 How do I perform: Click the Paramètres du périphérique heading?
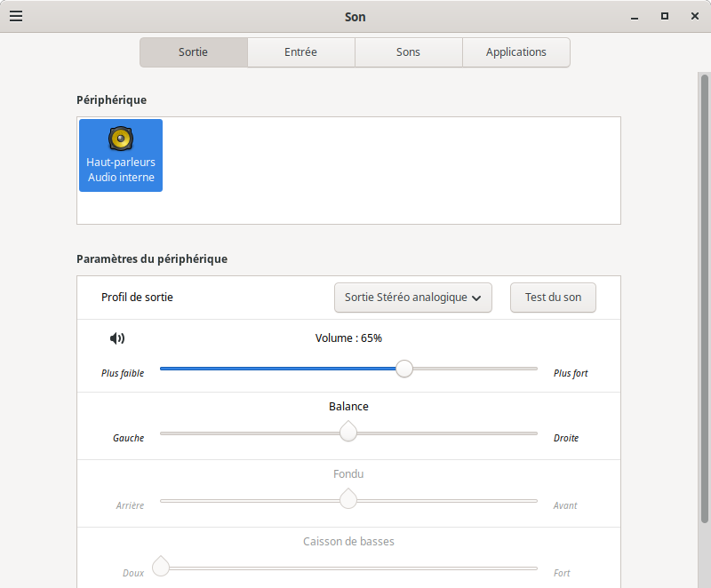tap(152, 259)
